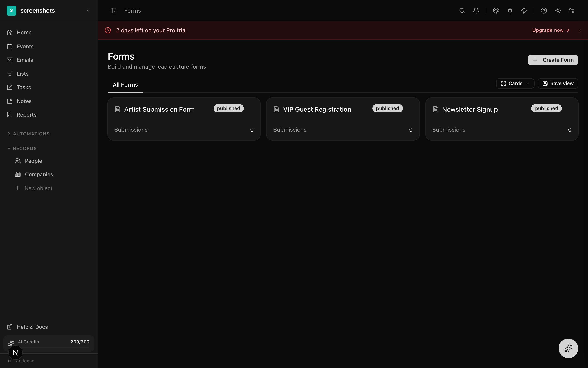Select the All Forms tab
The height and width of the screenshot is (368, 588).
[x=125, y=85]
